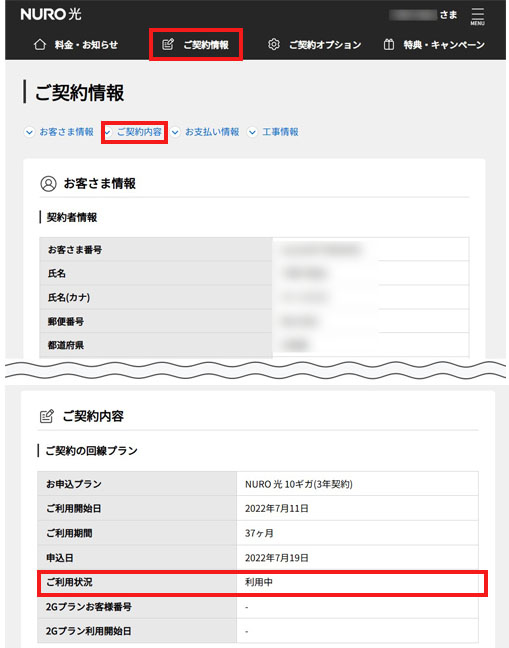Switch to the 特典・キャンペーン tab

tap(434, 44)
